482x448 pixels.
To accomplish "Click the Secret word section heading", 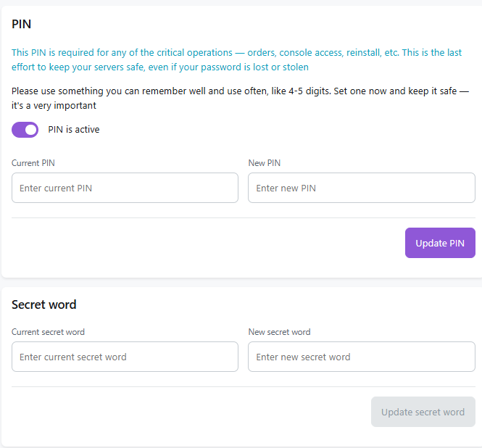I will [44, 304].
